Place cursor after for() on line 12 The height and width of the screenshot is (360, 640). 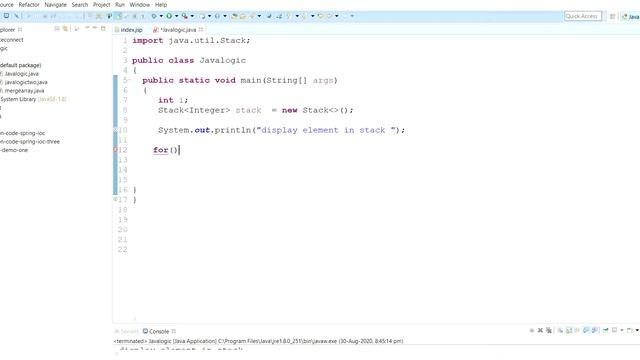pyautogui.click(x=179, y=150)
